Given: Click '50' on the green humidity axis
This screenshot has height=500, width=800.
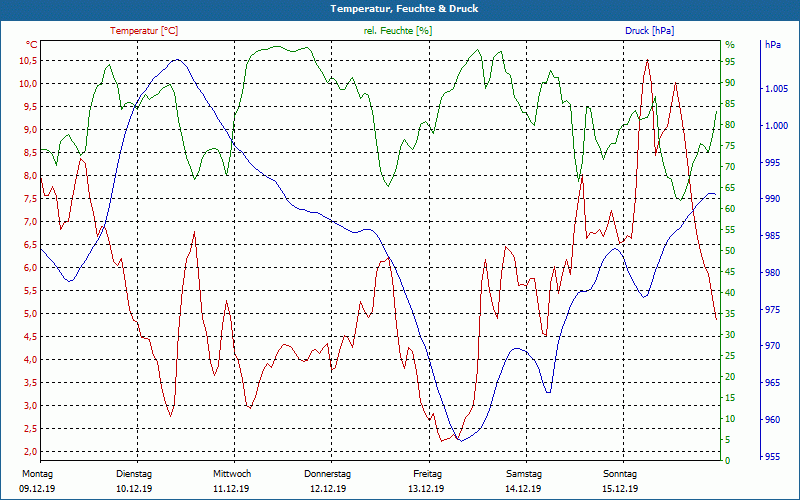Looking at the screenshot, I should click(730, 251).
